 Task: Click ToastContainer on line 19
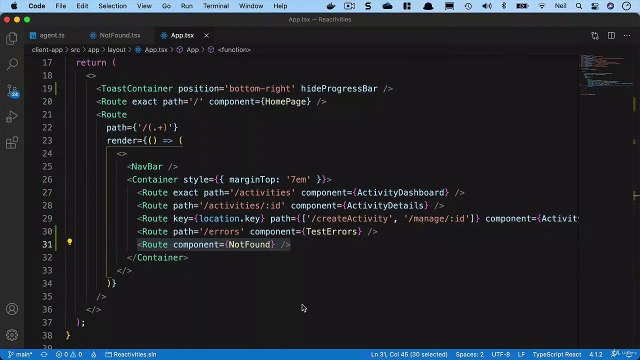137,89
